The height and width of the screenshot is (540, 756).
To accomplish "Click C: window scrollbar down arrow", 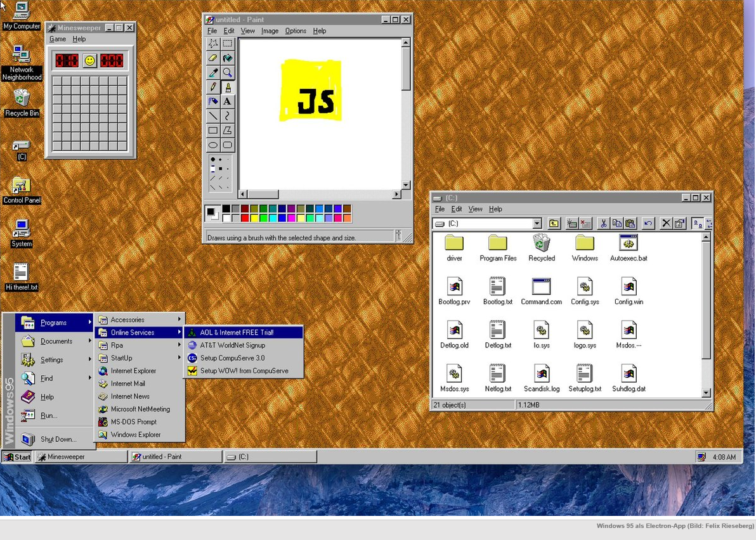I will point(706,392).
